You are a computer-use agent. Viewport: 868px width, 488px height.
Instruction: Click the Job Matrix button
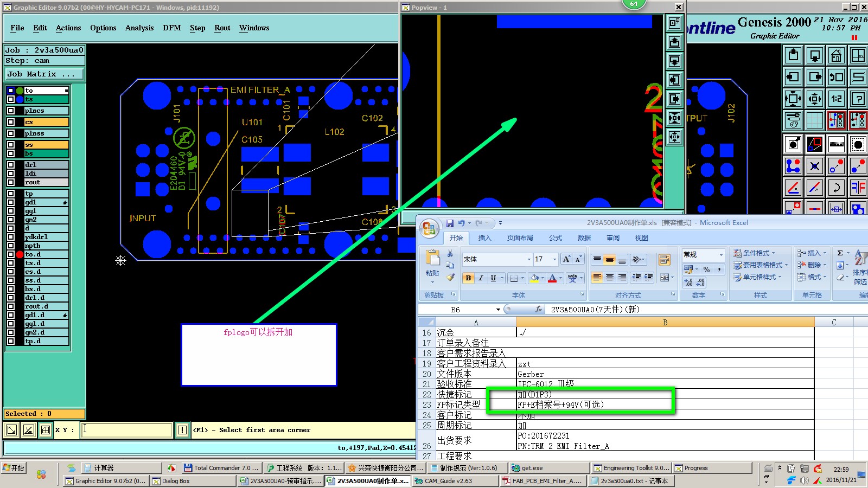[x=44, y=74]
